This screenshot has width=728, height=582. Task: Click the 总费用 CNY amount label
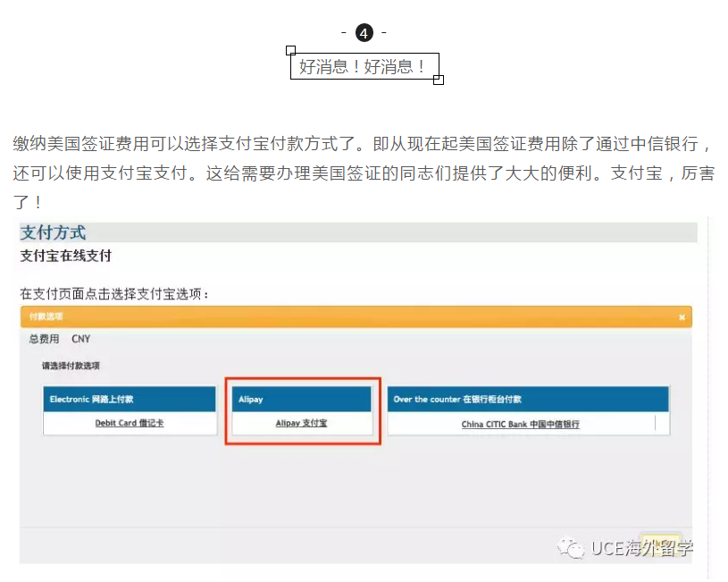coord(59,340)
